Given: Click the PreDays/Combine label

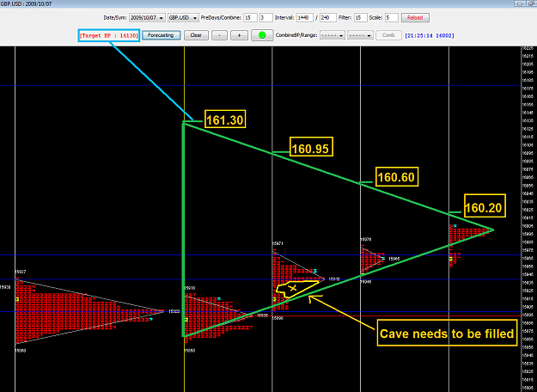Looking at the screenshot, I should point(221,17).
